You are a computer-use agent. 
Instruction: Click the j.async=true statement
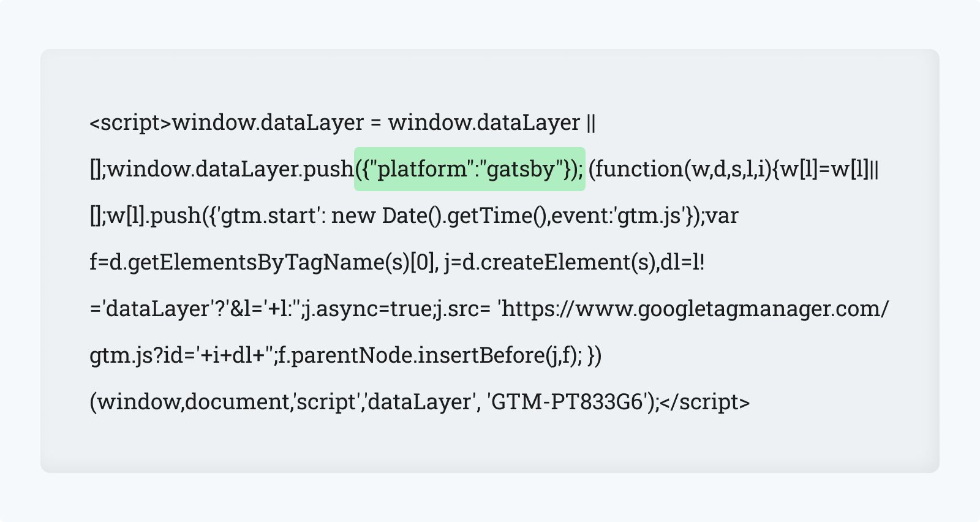click(x=369, y=309)
